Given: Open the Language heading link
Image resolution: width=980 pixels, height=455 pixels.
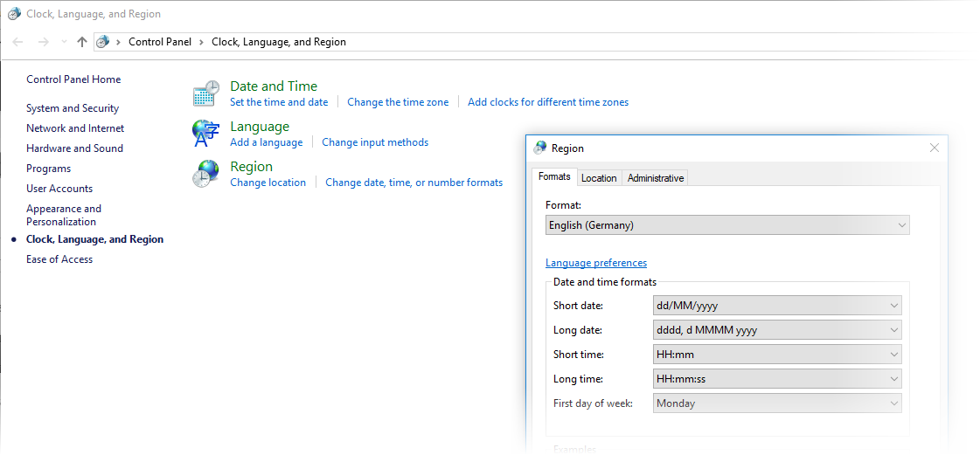Looking at the screenshot, I should tap(260, 126).
